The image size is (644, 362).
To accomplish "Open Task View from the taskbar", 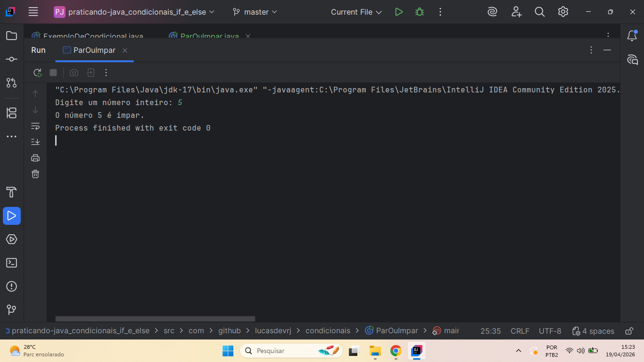I will pyautogui.click(x=354, y=351).
